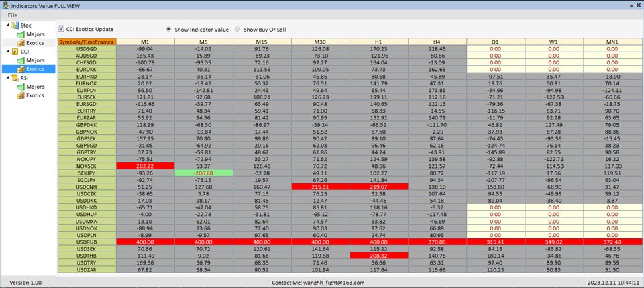Viewport: 644px width, 288px height.
Task: Click the USDRUB MN1 value 372.48
Action: click(612, 242)
